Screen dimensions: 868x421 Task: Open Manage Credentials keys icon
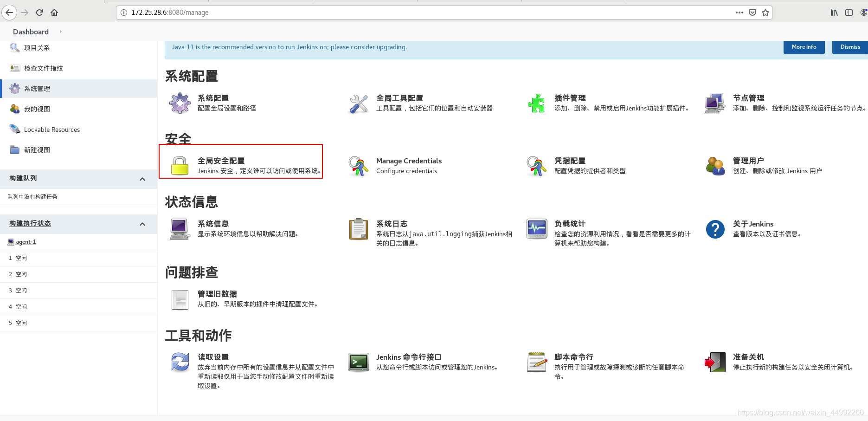[359, 166]
